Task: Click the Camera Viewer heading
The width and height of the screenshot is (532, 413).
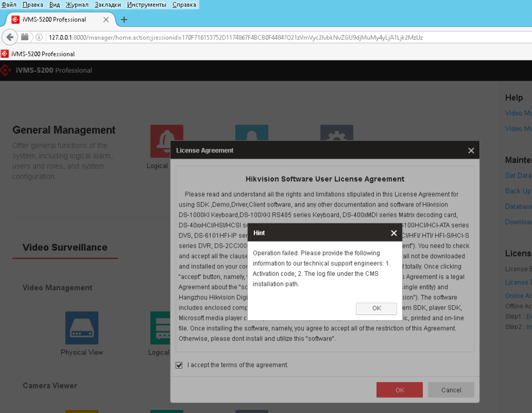Action: (50, 386)
